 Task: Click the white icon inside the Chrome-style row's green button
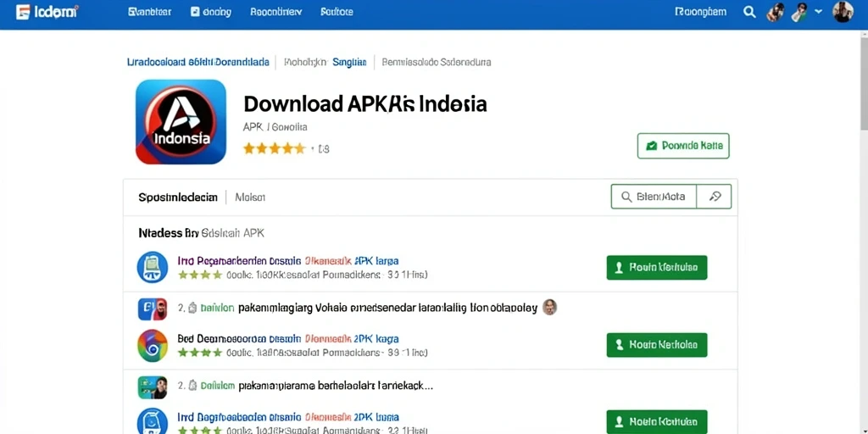point(619,345)
